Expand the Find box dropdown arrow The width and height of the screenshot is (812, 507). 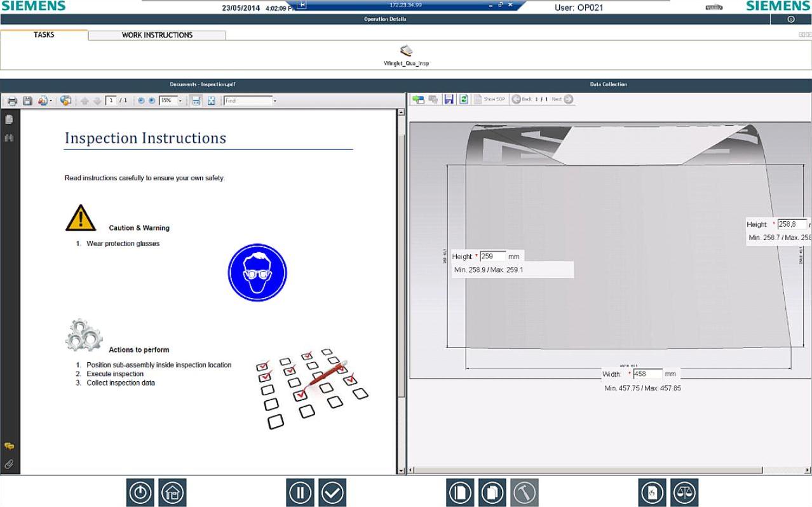[x=274, y=101]
